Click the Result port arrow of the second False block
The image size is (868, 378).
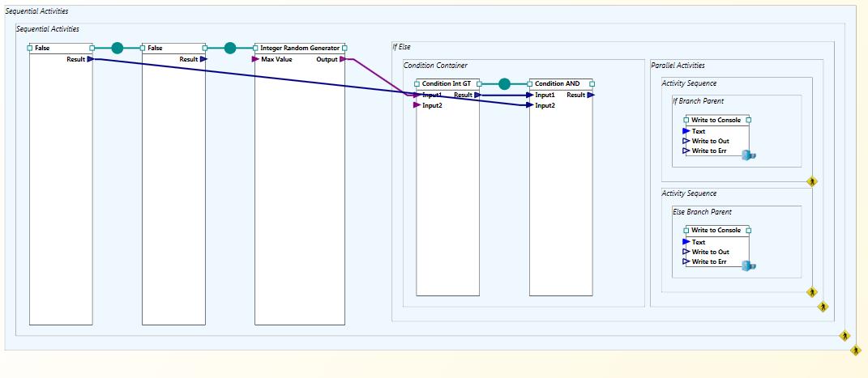point(203,59)
